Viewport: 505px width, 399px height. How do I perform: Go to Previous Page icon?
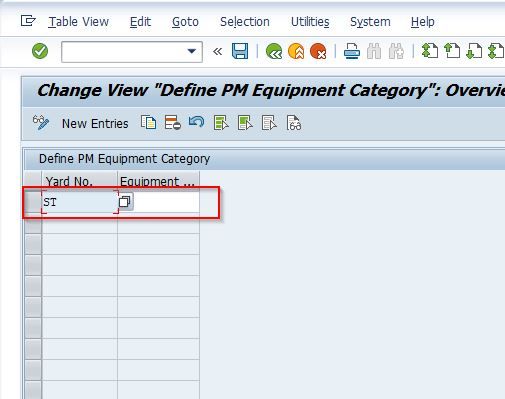[452, 51]
